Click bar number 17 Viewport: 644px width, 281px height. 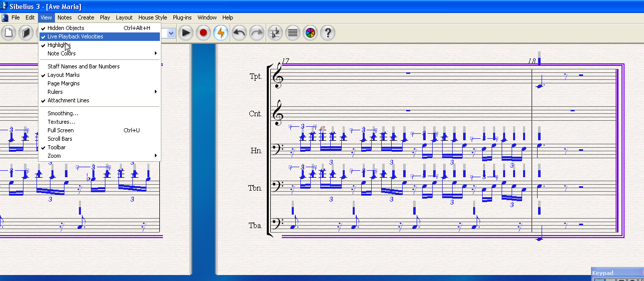point(285,61)
